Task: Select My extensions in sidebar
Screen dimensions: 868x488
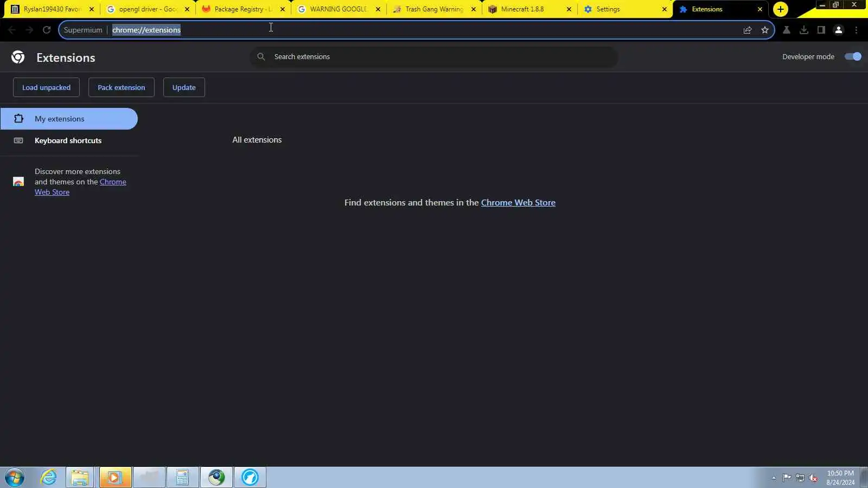Action: (x=69, y=119)
